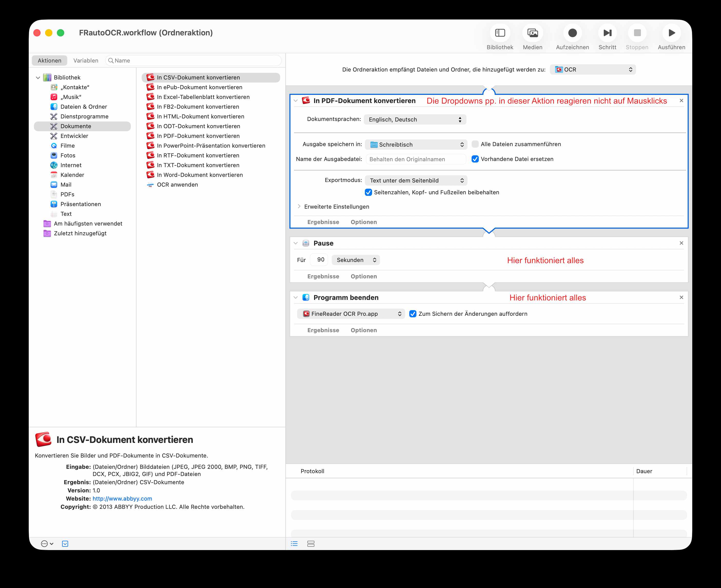
Task: Click the Bibliothek toolbar icon
Action: point(500,33)
